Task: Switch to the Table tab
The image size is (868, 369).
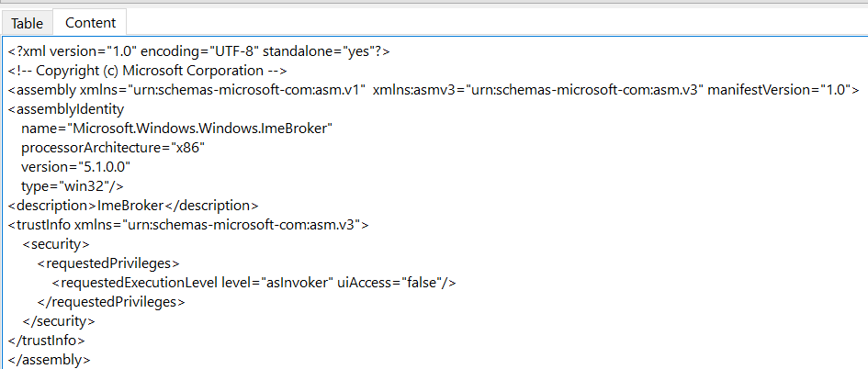Action: (x=27, y=22)
